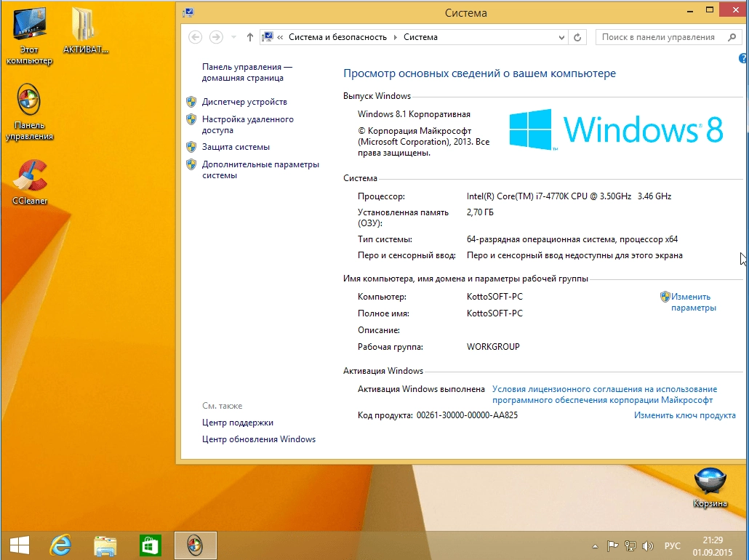Click the Система window title bar icon
Image resolution: width=749 pixels, height=560 pixels.
tap(188, 13)
